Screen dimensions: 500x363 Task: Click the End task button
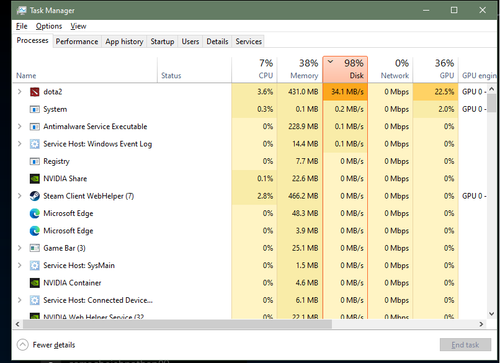465,345
